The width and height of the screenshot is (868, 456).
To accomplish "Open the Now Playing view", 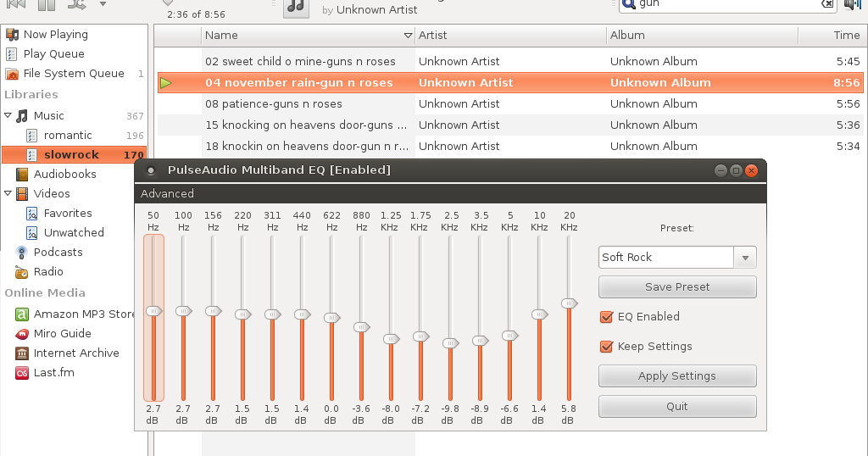I will (55, 34).
